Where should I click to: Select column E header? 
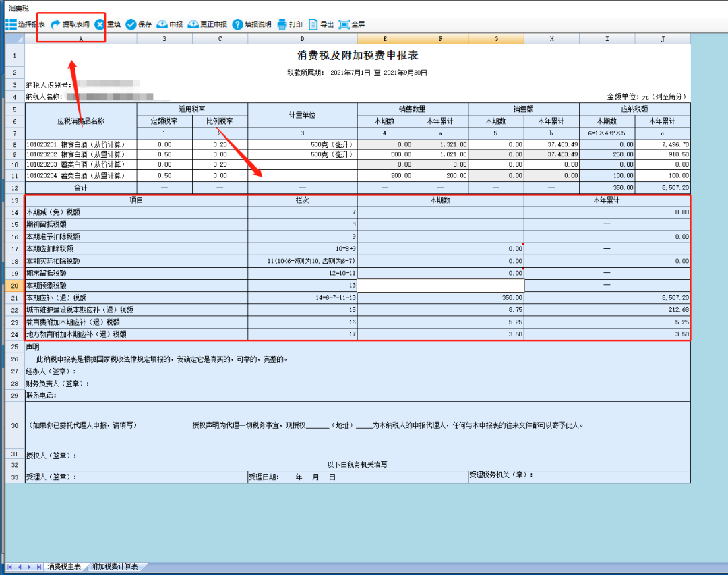click(385, 39)
